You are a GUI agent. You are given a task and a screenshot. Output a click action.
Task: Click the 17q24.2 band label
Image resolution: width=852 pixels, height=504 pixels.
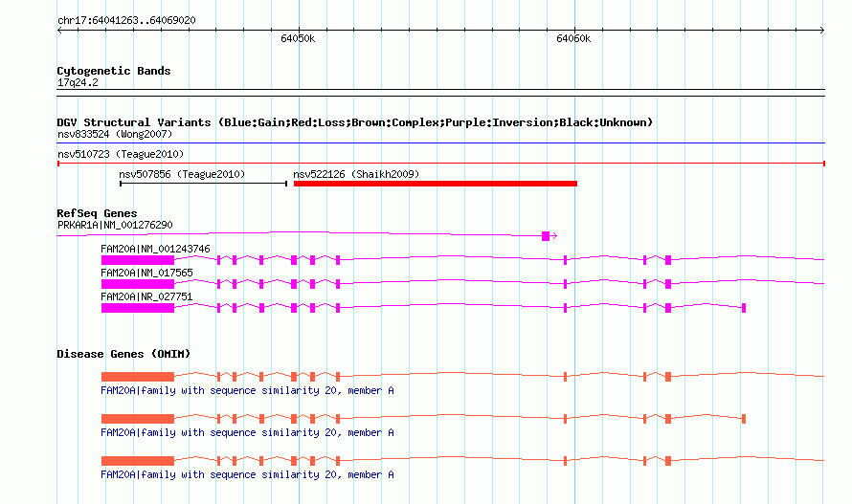coord(78,82)
